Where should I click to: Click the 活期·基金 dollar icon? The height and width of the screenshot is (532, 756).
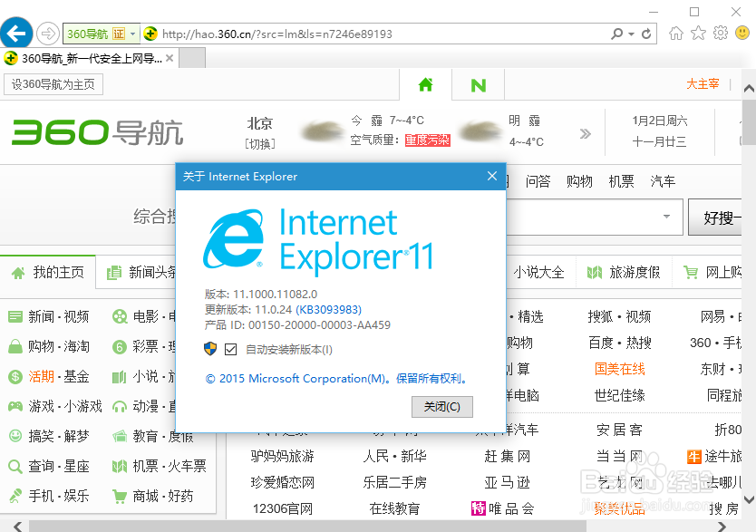(x=15, y=376)
